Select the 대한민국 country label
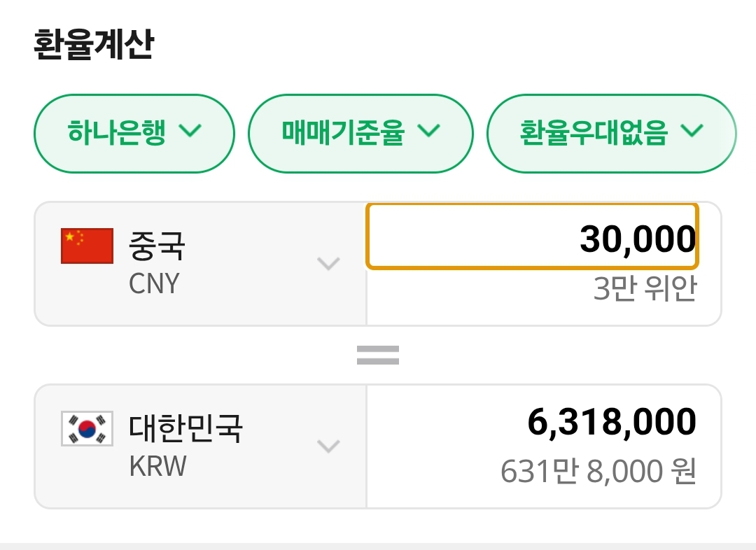 [185, 428]
